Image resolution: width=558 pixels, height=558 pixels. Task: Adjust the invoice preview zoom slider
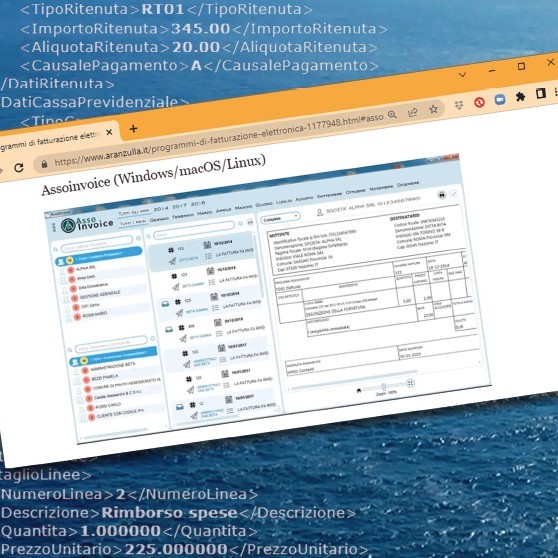point(383,387)
